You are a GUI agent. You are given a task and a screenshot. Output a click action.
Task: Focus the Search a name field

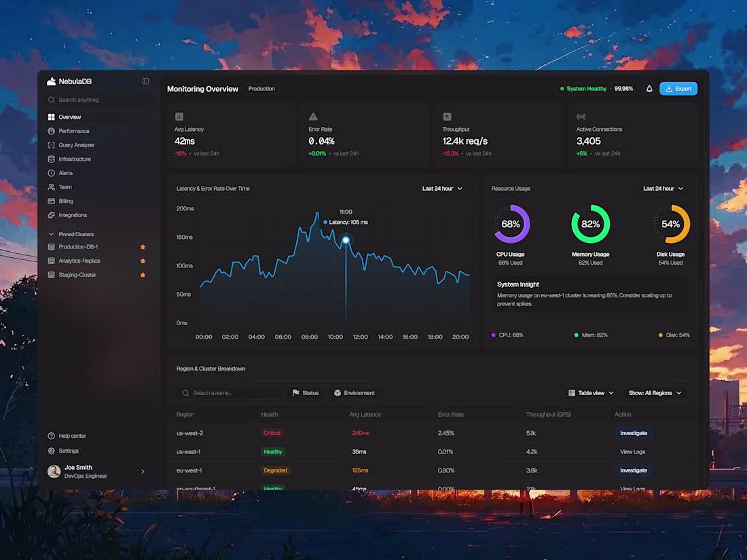[230, 393]
